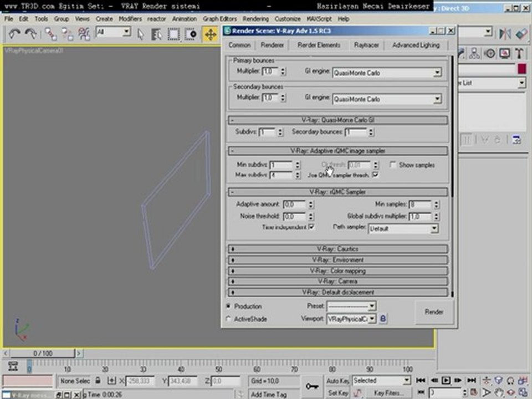Toggle Absolute/Offset transform type-in icon
This screenshot has width=532, height=399.
click(111, 381)
